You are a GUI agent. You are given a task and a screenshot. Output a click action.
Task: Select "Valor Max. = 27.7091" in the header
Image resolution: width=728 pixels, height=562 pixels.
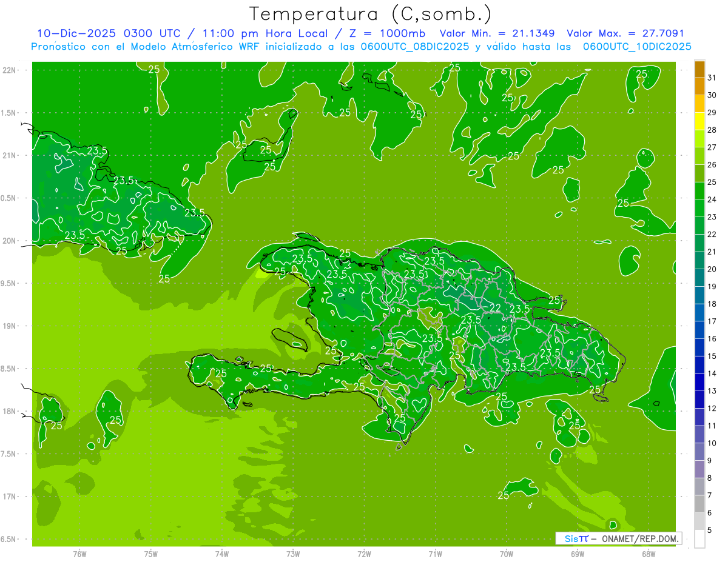click(625, 33)
